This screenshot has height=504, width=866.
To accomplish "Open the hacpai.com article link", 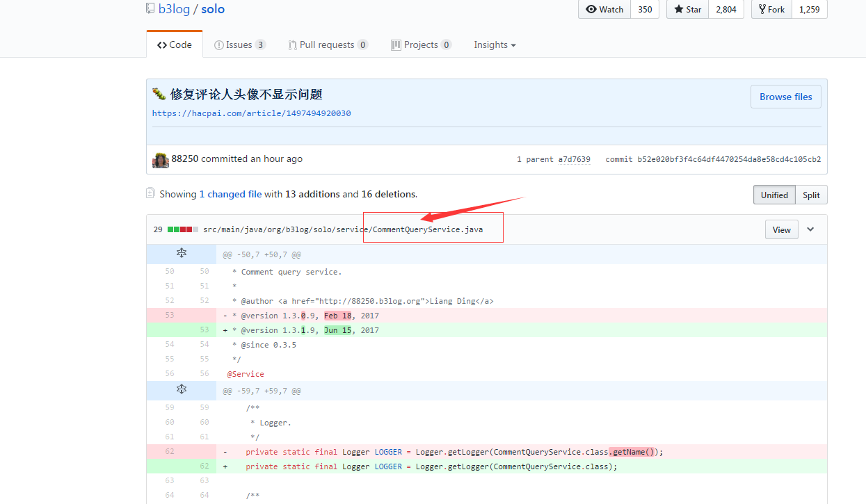I will point(252,113).
